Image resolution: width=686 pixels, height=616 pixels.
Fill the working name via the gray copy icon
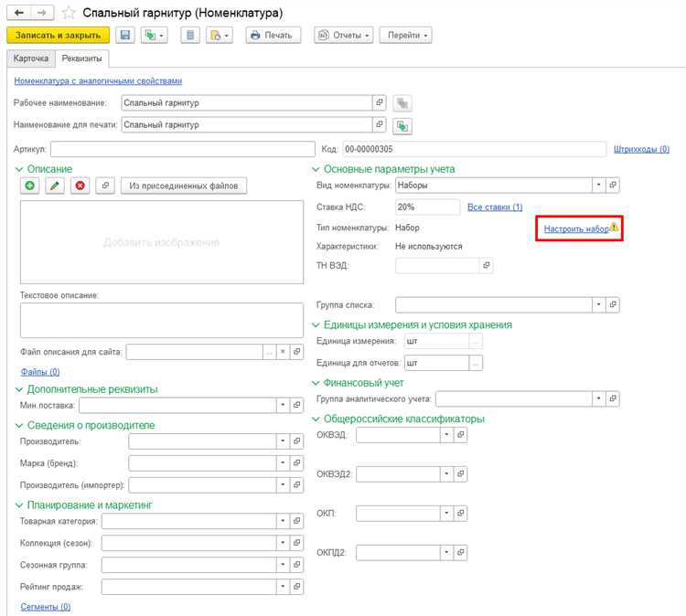(402, 103)
